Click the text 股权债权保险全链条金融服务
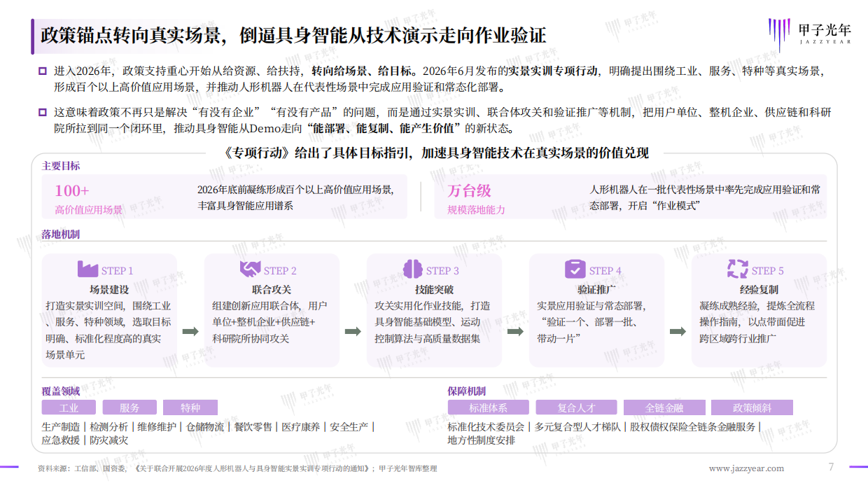Screen dimensions: 868x488 point(692,426)
